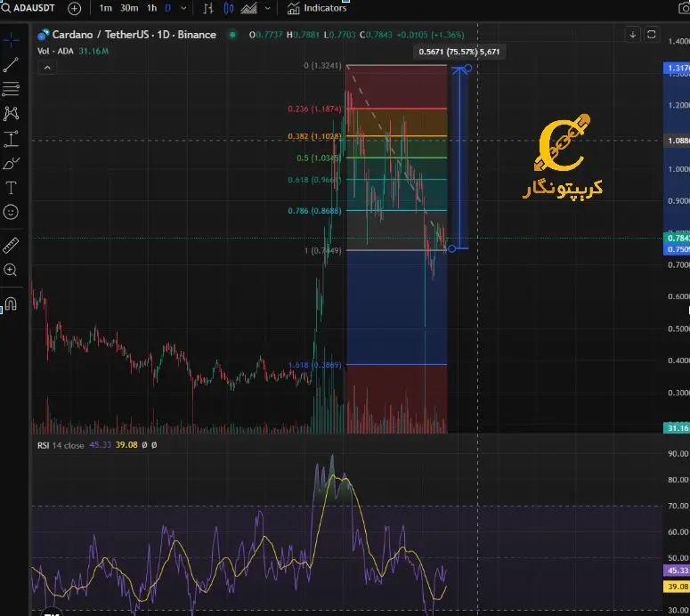Image resolution: width=690 pixels, height=616 pixels.
Task: Pick the brush drawing tool
Action: 11,163
